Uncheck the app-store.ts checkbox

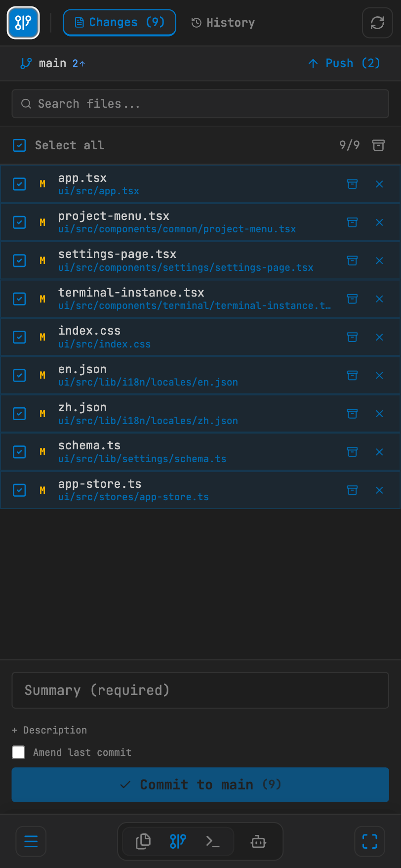19,490
